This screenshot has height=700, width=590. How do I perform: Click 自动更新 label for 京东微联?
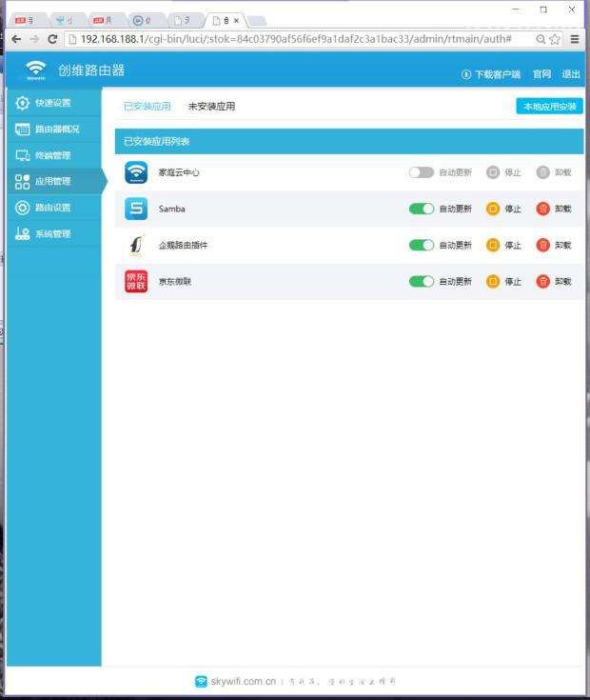pos(455,281)
